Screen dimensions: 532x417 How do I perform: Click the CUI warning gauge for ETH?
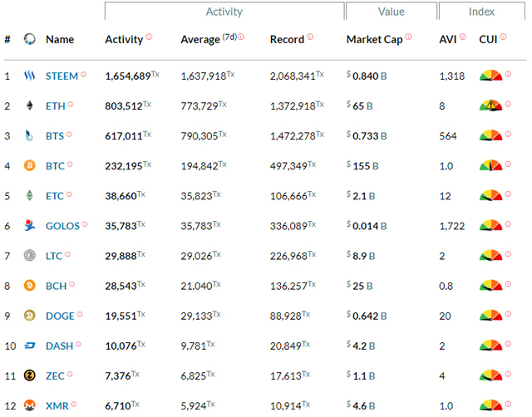(x=490, y=105)
